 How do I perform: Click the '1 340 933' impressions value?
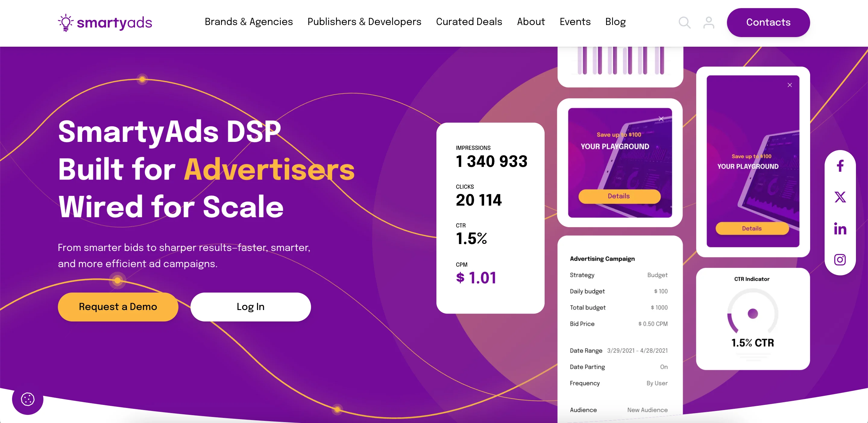[x=492, y=161]
